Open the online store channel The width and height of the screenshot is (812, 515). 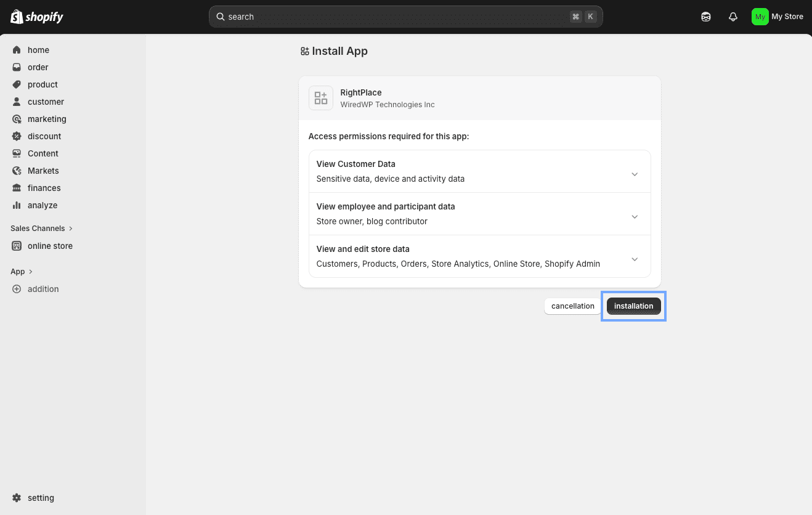49,246
